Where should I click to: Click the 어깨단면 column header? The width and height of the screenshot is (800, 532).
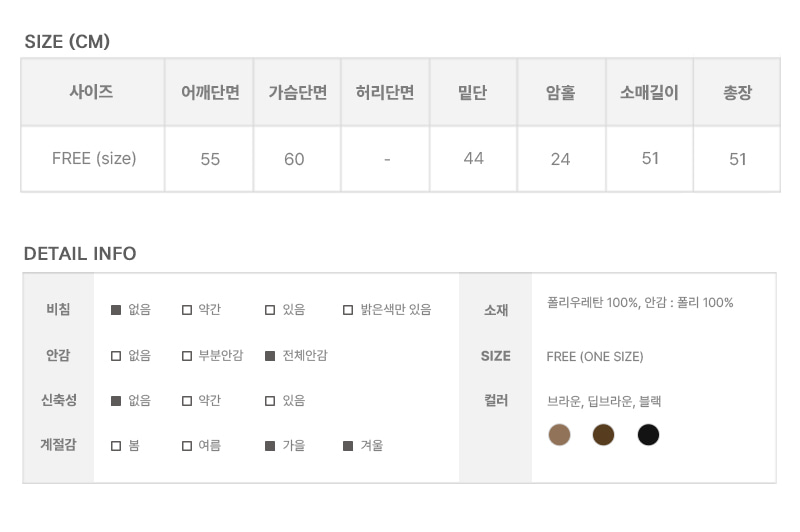[209, 92]
